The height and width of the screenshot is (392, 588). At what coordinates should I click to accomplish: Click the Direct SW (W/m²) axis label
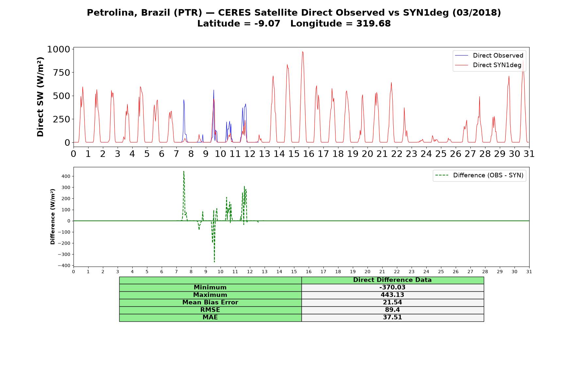click(x=40, y=97)
